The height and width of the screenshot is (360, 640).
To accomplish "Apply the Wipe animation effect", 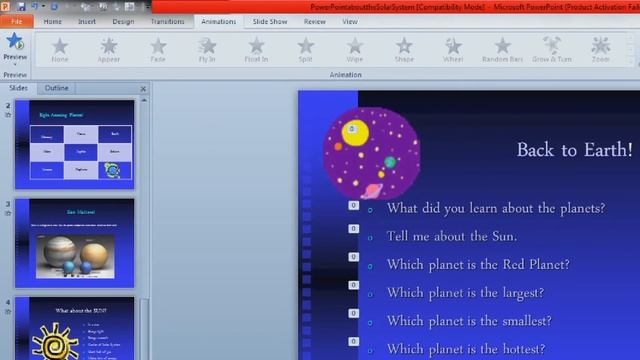I will coord(355,50).
